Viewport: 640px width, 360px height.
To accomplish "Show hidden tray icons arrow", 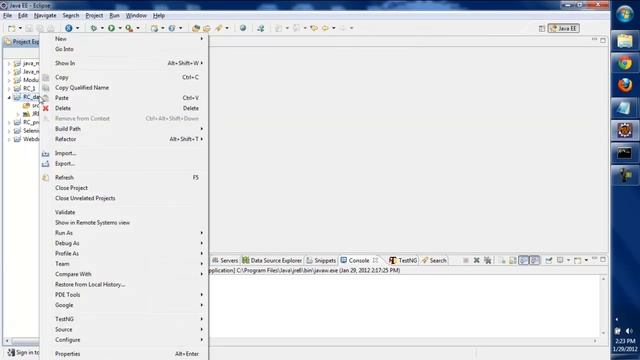I will click(617, 319).
